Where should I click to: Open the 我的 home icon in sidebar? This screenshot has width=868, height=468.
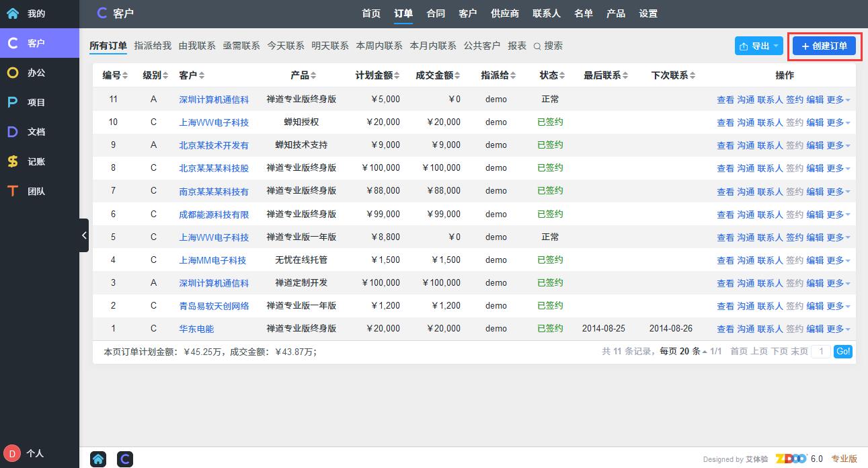pos(13,13)
